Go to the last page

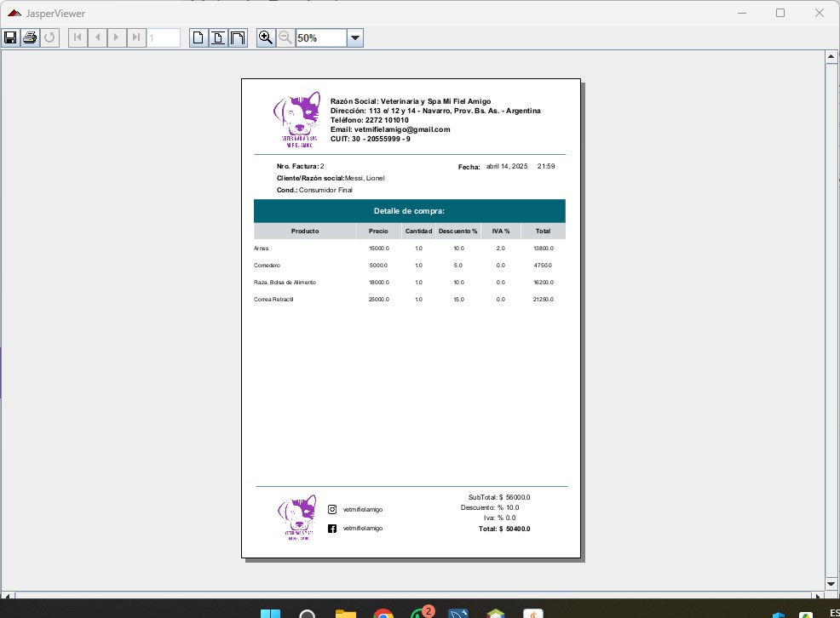tap(136, 38)
